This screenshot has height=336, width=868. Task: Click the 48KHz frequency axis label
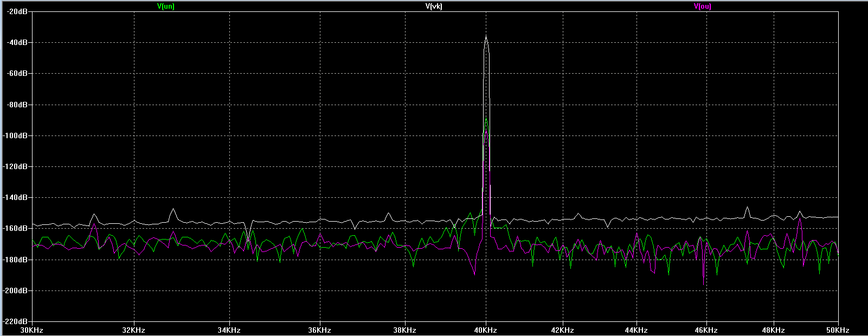[x=774, y=330]
